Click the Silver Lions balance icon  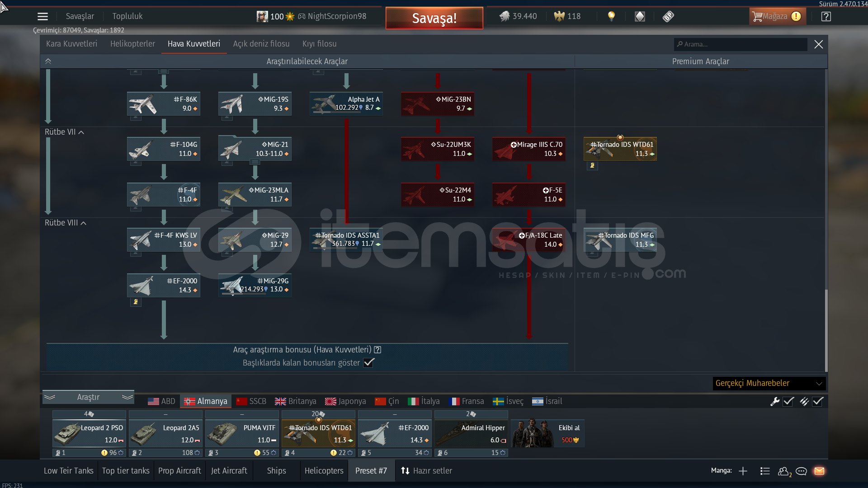tap(504, 17)
